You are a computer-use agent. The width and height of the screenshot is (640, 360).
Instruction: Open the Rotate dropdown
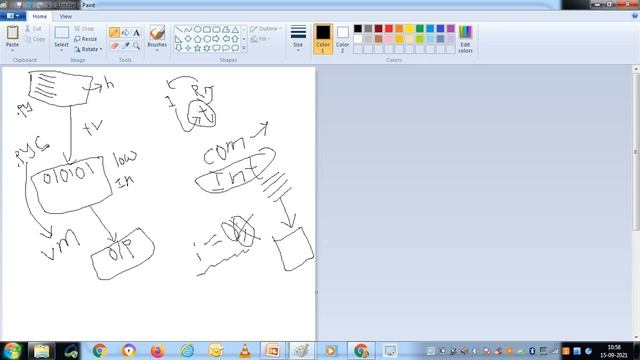[x=88, y=49]
